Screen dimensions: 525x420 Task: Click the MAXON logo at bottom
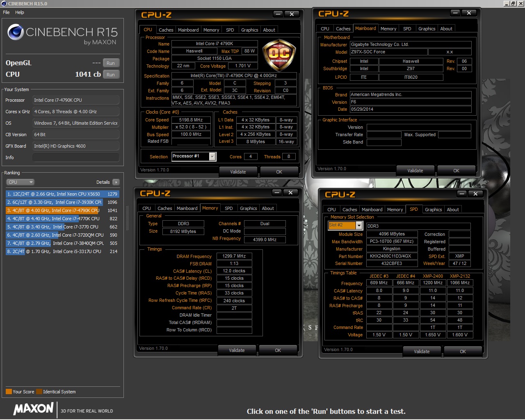34,409
